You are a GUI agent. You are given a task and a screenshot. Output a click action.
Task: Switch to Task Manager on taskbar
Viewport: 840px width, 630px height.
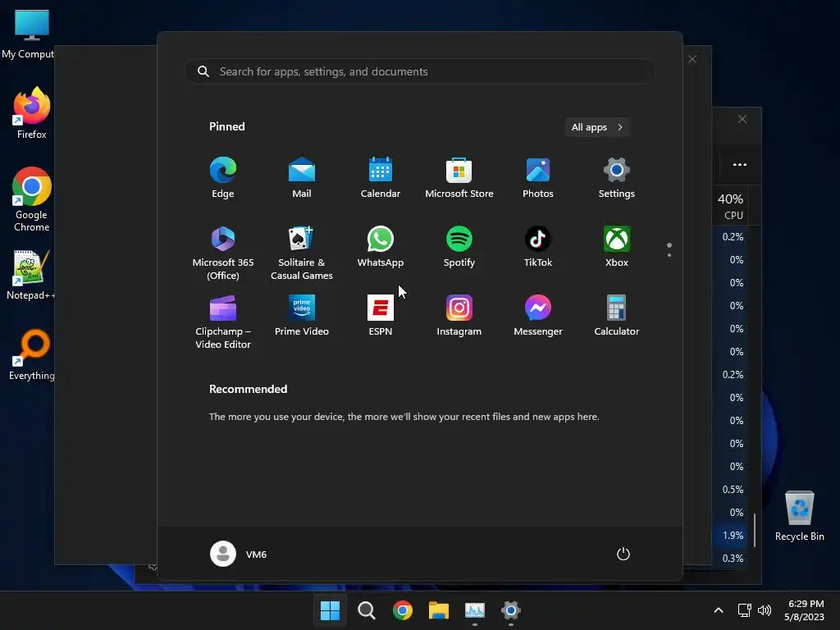pos(475,610)
